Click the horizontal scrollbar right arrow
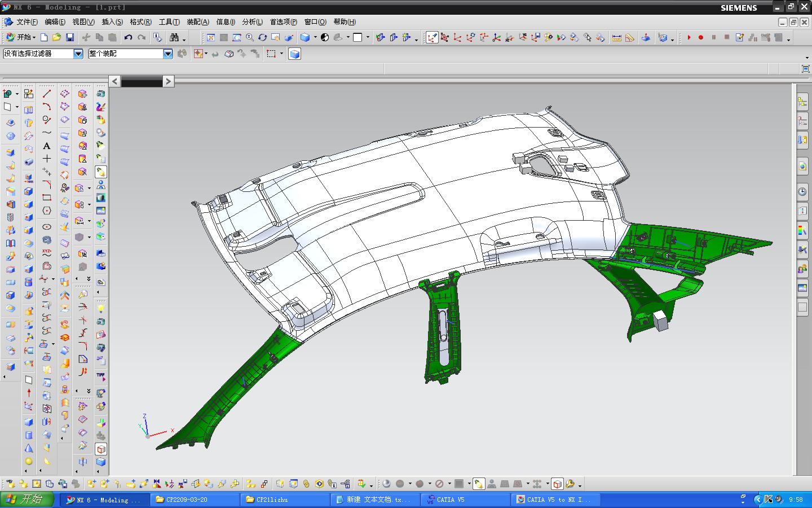The width and height of the screenshot is (812, 508). coord(168,81)
